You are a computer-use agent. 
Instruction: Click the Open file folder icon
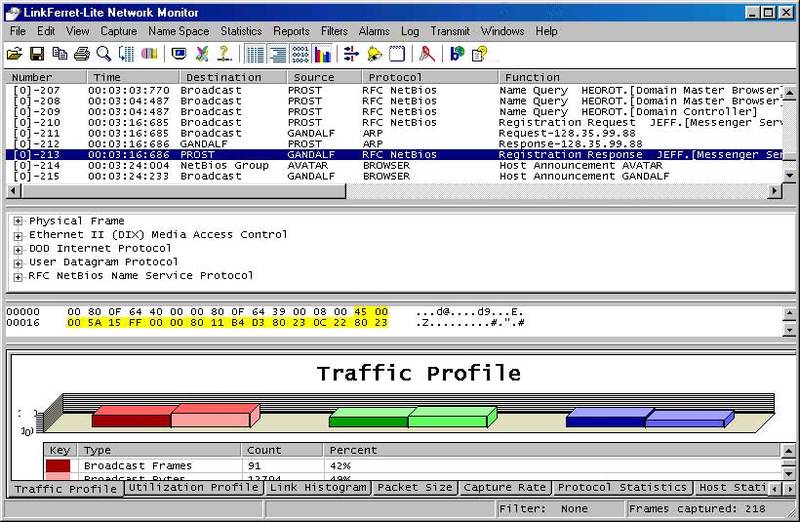[14, 54]
